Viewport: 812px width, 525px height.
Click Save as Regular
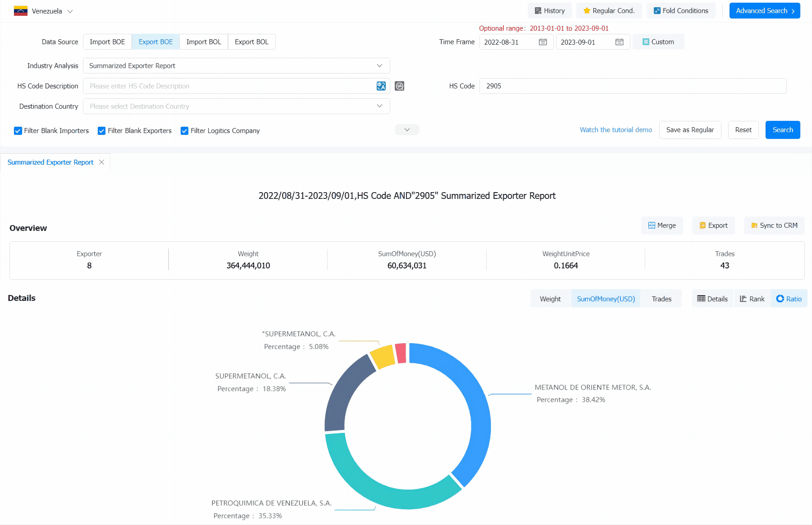pyautogui.click(x=690, y=130)
